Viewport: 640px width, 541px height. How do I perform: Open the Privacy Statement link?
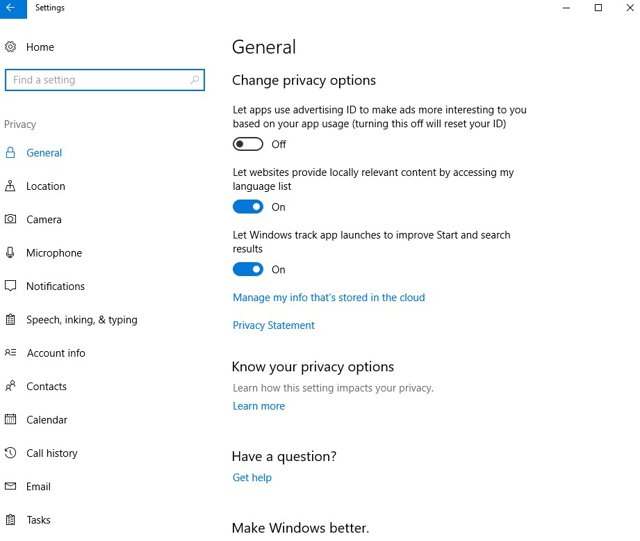point(273,325)
